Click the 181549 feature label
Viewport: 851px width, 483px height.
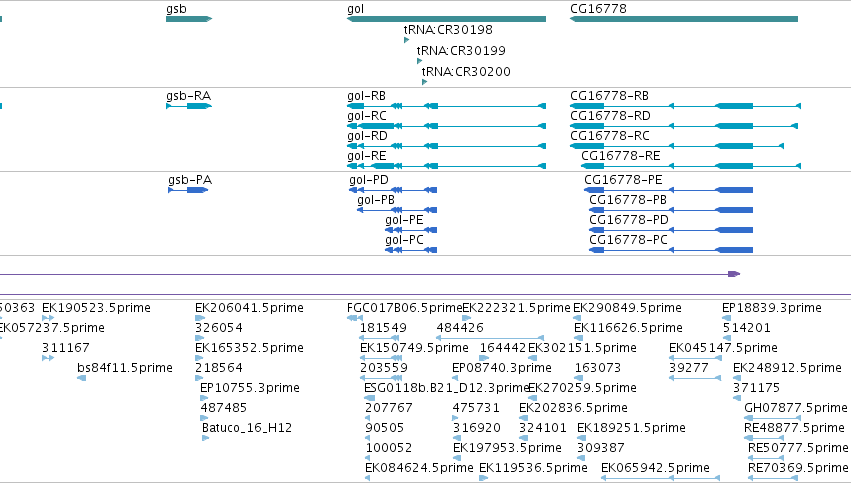[x=383, y=328]
